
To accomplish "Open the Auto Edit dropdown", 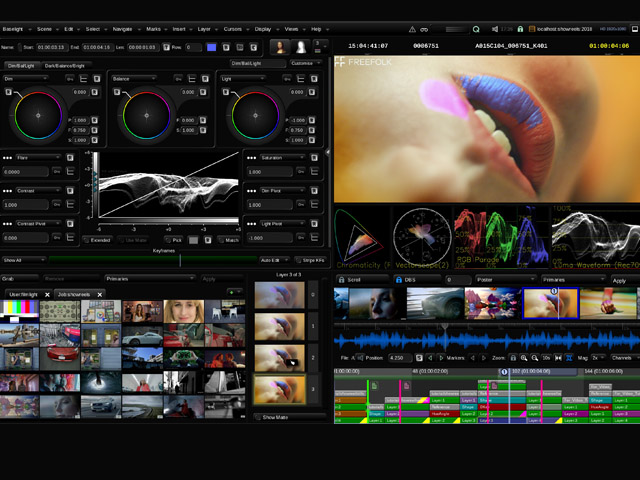I will pyautogui.click(x=274, y=260).
